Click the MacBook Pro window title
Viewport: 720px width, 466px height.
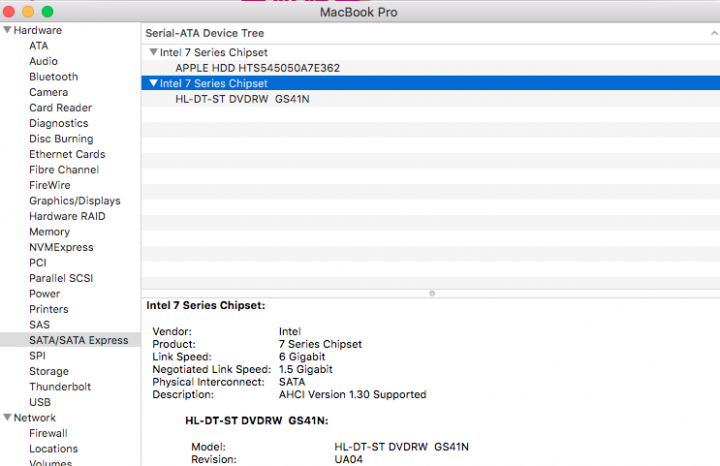click(x=359, y=12)
